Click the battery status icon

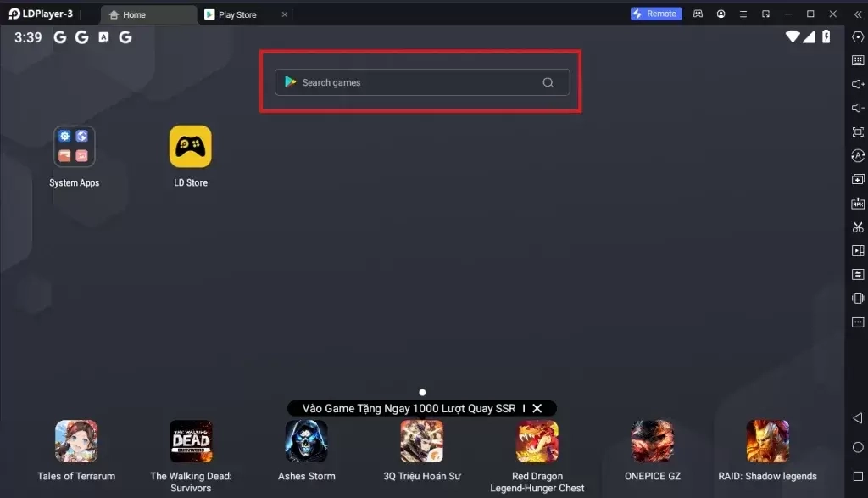click(x=826, y=36)
